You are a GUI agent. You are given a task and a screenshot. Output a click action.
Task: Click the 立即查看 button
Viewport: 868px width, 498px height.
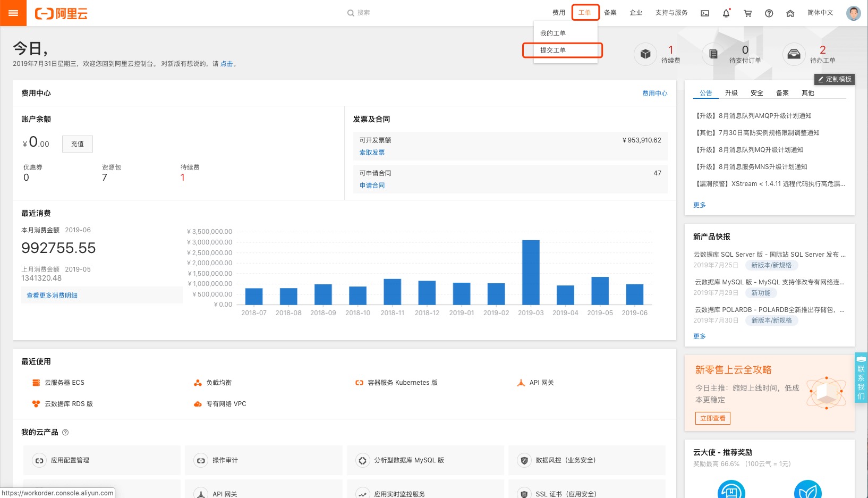(x=713, y=418)
